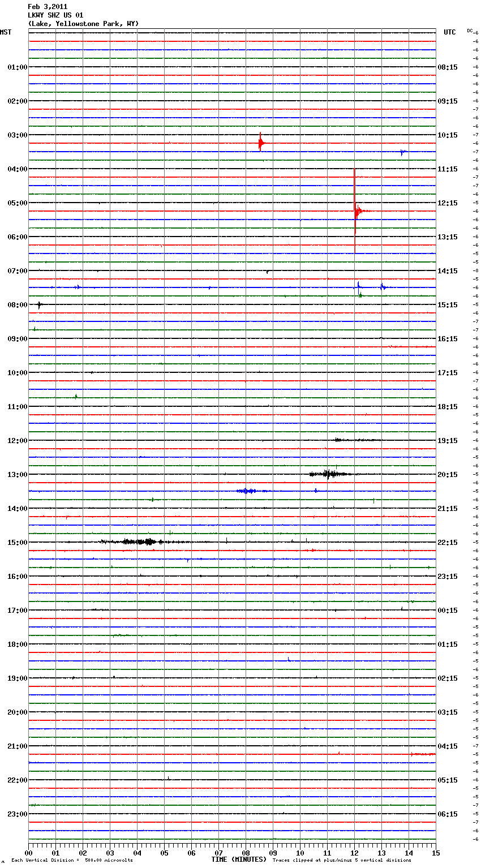The image size is (481, 868).
Task: Click the red seismic burst in the 03:15 trace
Action: (261, 143)
